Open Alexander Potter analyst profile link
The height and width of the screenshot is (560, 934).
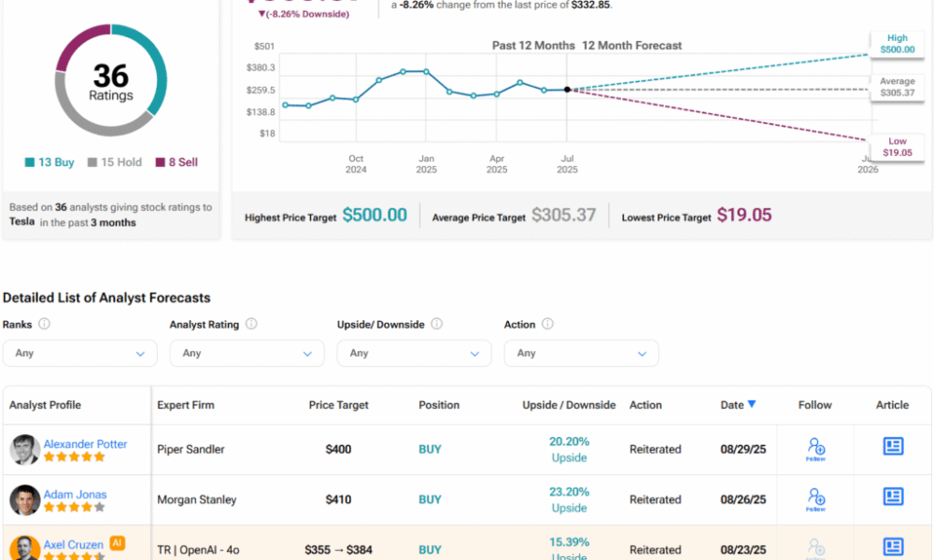tap(85, 444)
